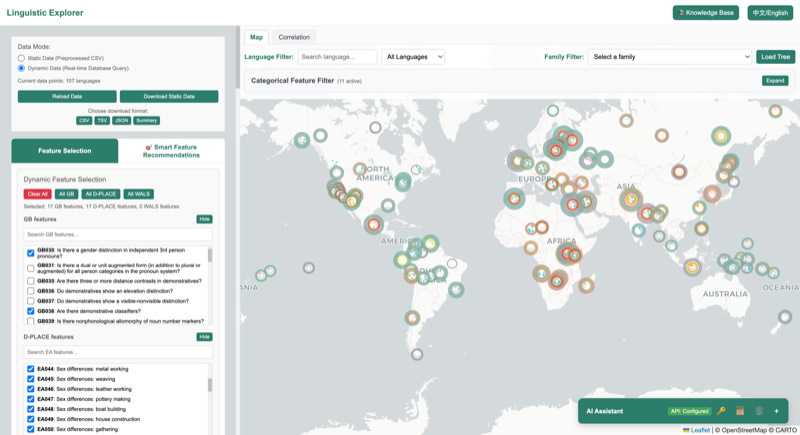Click the key icon in AI Assistant bar
Screen dimensions: 800x435
[721, 411]
